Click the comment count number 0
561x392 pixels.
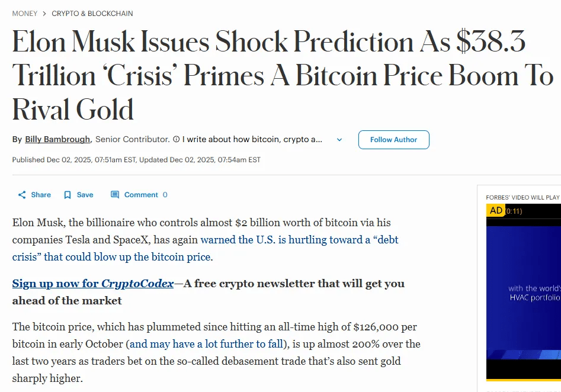pos(165,195)
